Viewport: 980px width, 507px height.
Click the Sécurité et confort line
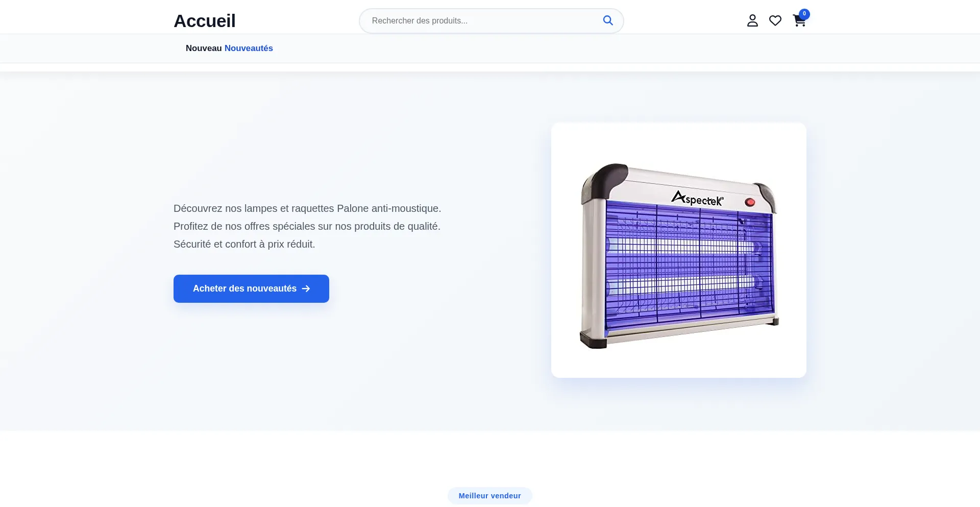(x=244, y=244)
